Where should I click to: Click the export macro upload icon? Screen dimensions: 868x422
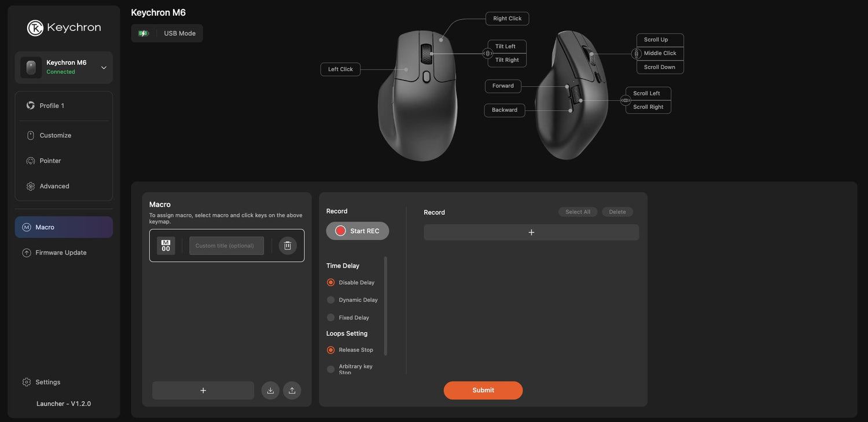point(292,391)
